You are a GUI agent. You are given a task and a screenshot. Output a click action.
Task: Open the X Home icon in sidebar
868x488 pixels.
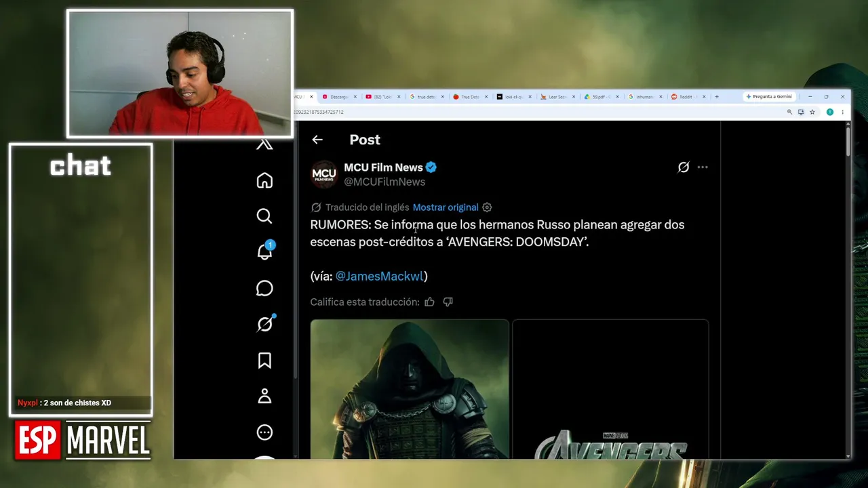(264, 180)
